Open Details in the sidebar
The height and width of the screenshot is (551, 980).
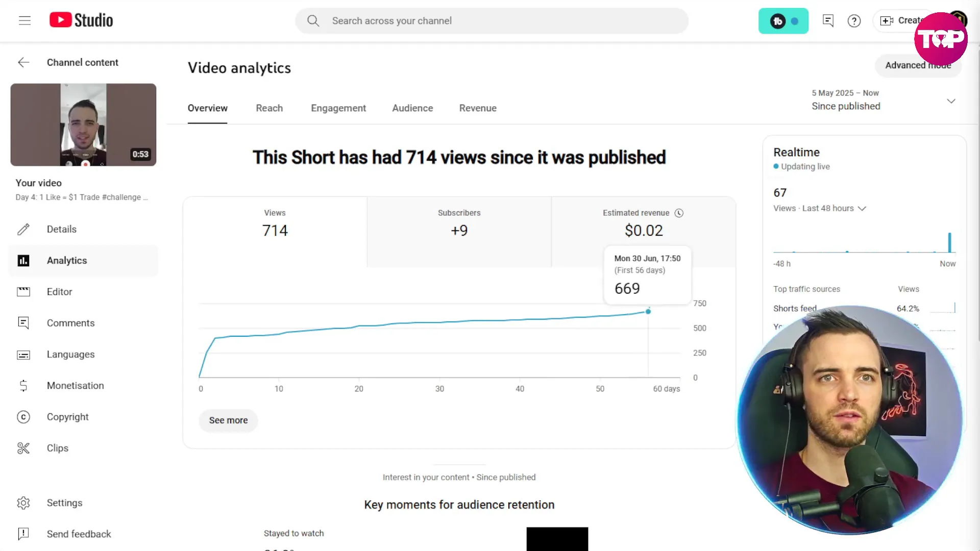(x=83, y=229)
